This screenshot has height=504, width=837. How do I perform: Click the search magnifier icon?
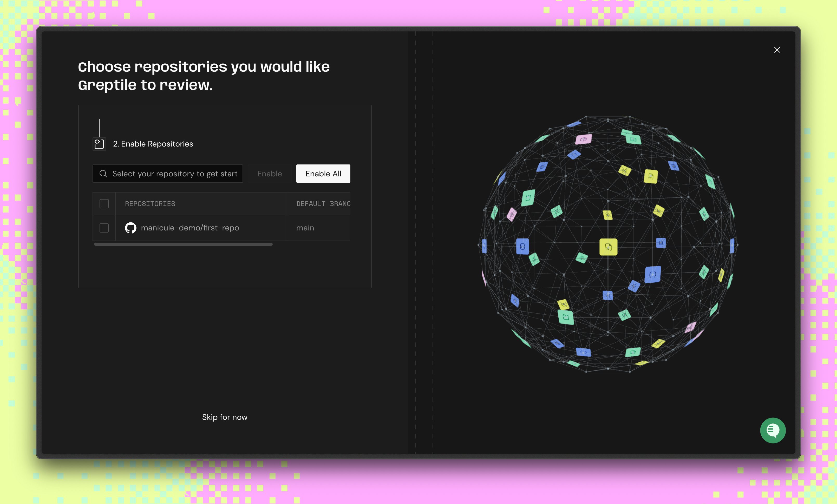click(103, 174)
